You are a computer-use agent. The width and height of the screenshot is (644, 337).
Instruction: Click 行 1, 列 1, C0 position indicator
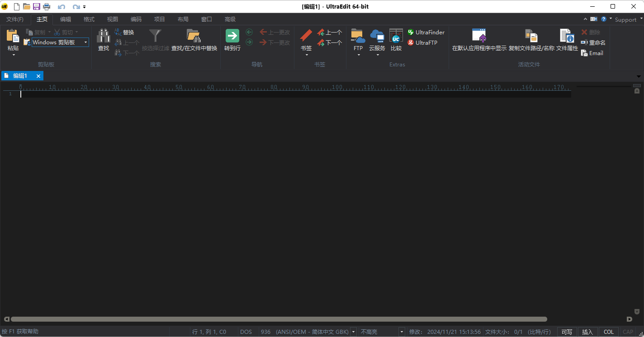[x=209, y=332]
